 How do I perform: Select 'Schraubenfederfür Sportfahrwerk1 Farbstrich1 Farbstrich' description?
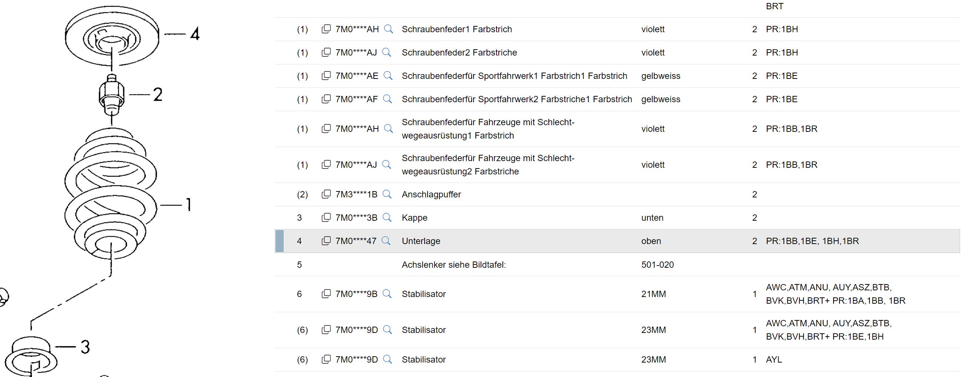coord(514,76)
